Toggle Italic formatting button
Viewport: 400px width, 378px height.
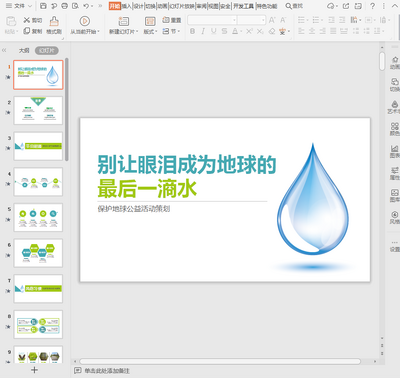[x=203, y=31]
